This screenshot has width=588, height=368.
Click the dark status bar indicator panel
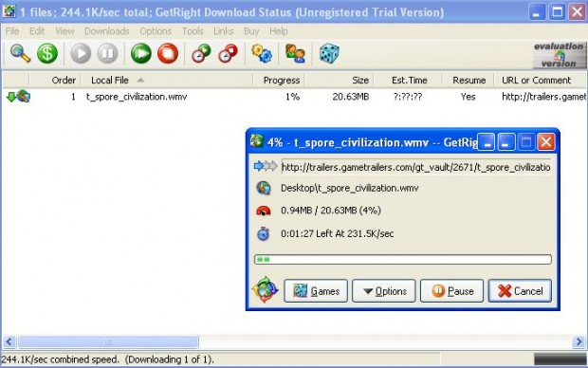pyautogui.click(x=560, y=359)
